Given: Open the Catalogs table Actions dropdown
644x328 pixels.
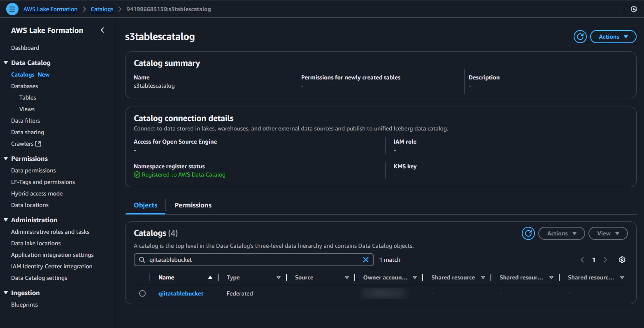Looking at the screenshot, I should point(562,233).
